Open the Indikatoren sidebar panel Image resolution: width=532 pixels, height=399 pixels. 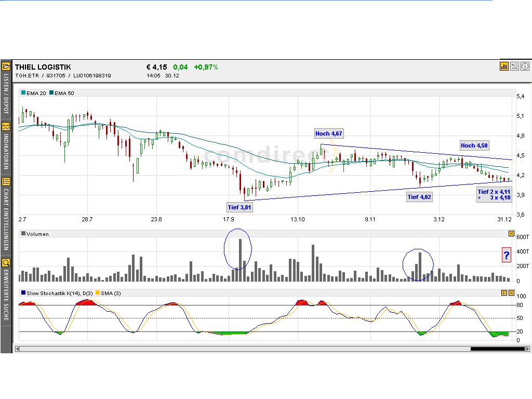pyautogui.click(x=6, y=126)
